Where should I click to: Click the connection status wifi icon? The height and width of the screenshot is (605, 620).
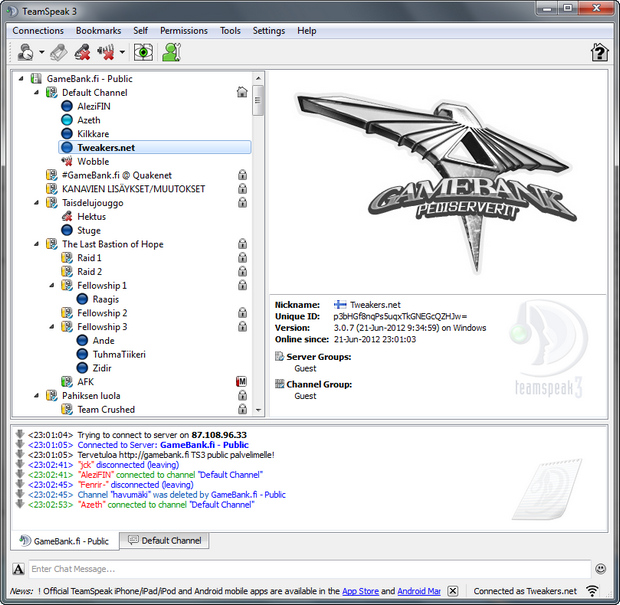[592, 591]
